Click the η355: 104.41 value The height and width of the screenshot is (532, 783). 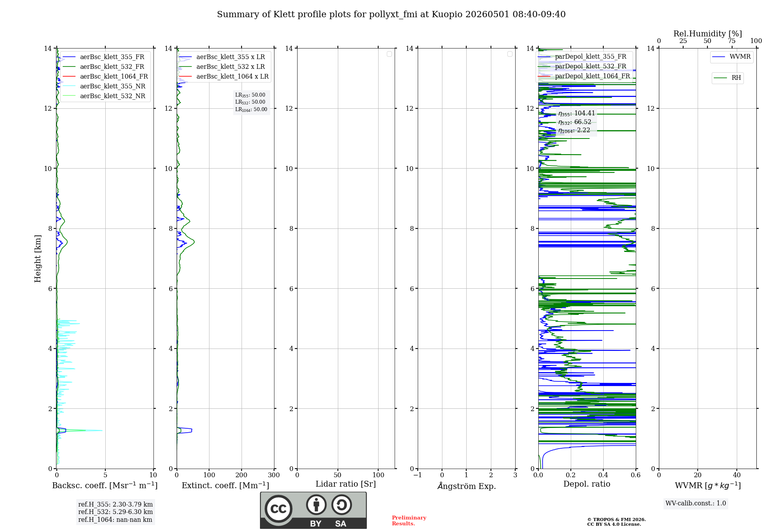[577, 113]
